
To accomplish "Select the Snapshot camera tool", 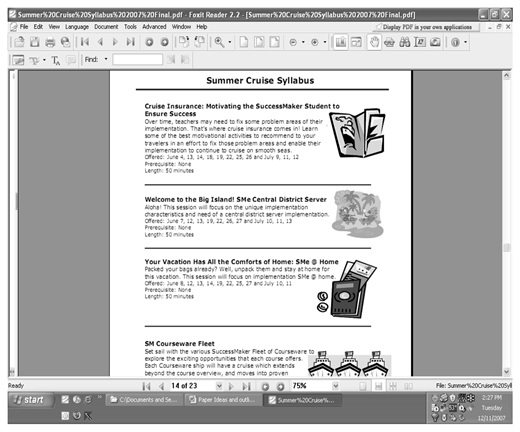I will 435,42.
